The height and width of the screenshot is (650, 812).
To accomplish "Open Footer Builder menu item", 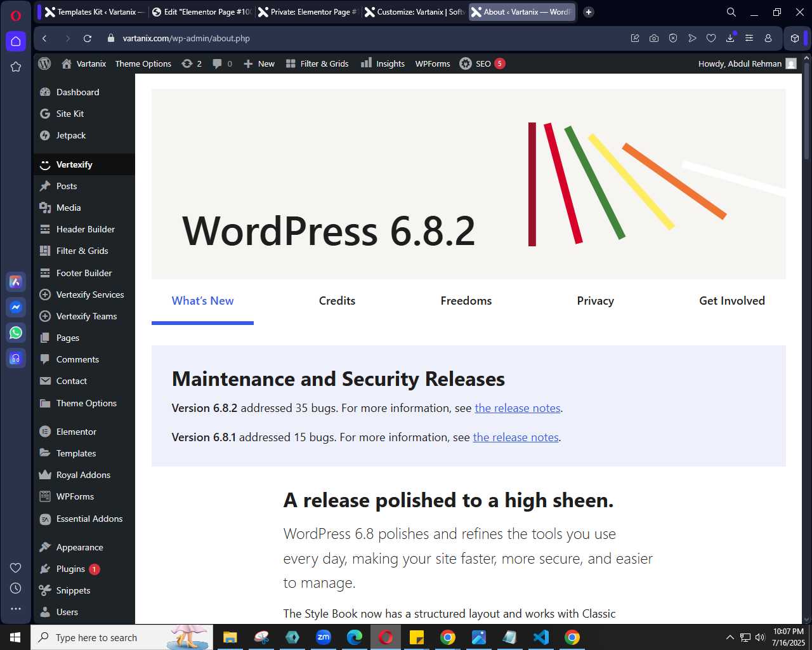I will click(84, 273).
